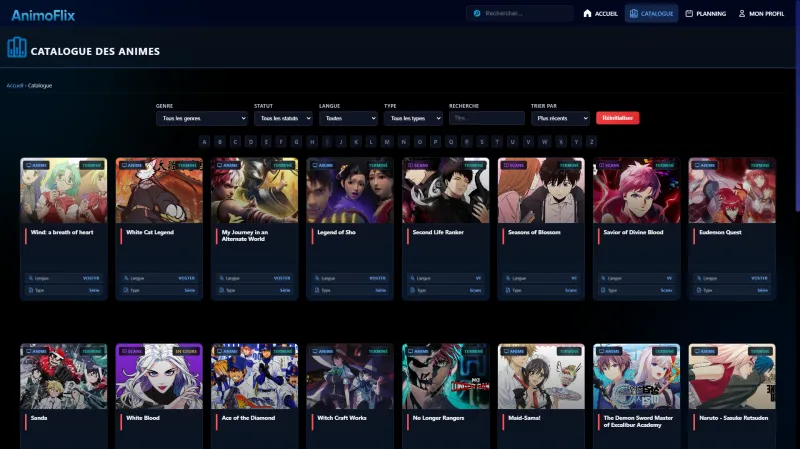Open the Langue dropdown 'Toutes'
This screenshot has height=449, width=800.
click(x=348, y=118)
